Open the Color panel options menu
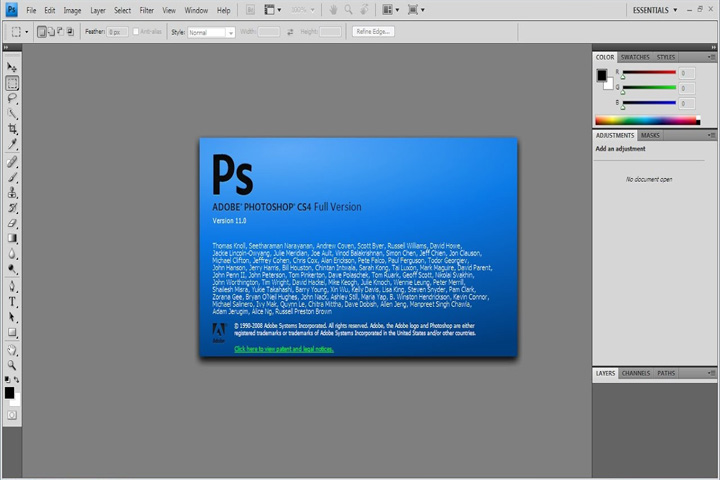The width and height of the screenshot is (720, 480). coord(711,57)
